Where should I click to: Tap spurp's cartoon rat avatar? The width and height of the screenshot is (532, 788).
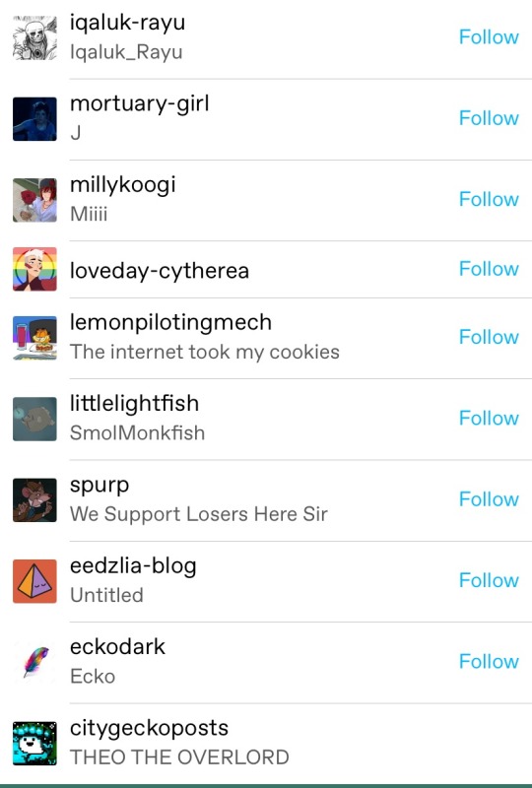click(34, 500)
